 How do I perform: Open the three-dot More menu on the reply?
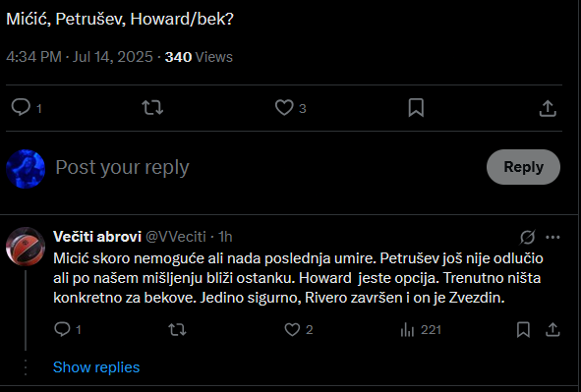(552, 238)
